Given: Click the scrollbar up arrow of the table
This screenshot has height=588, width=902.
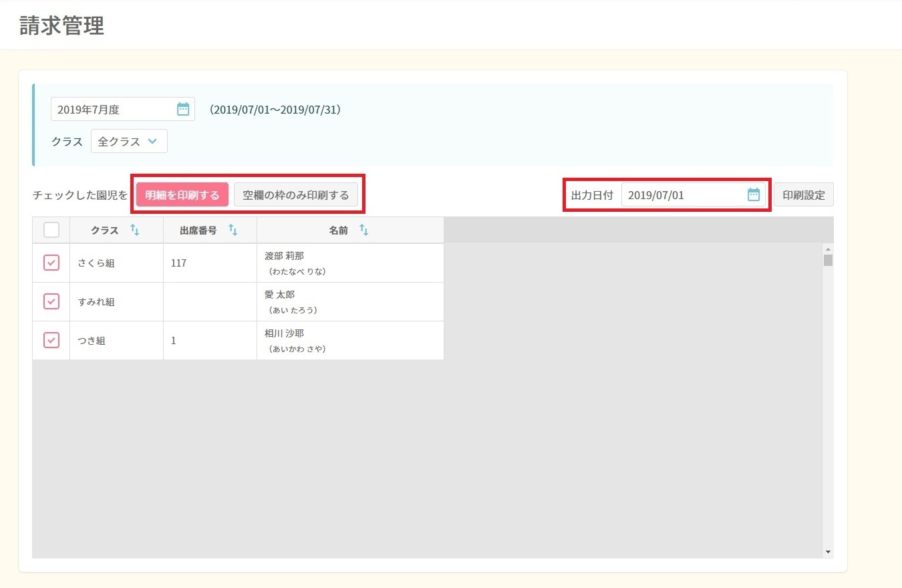Looking at the screenshot, I should 829,249.
